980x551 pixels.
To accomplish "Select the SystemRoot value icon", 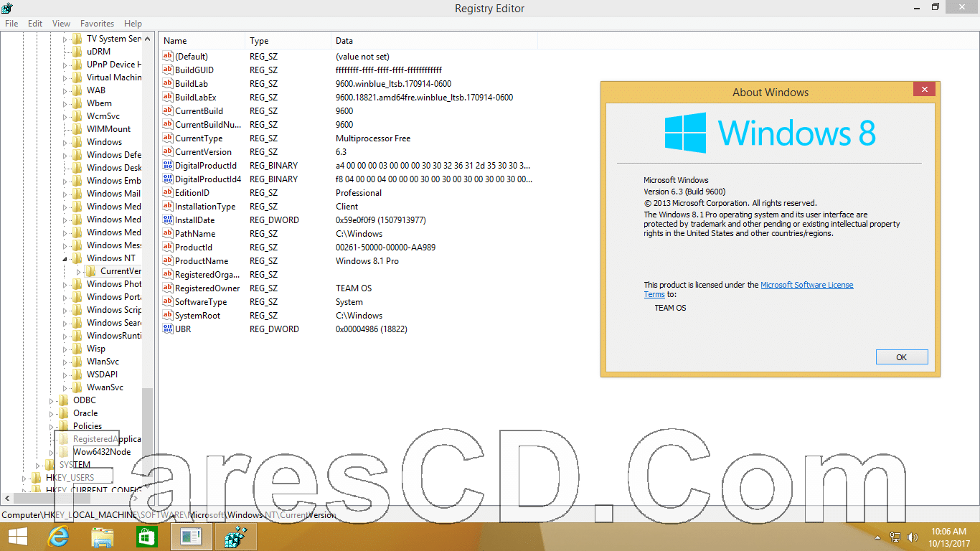I will click(x=168, y=315).
